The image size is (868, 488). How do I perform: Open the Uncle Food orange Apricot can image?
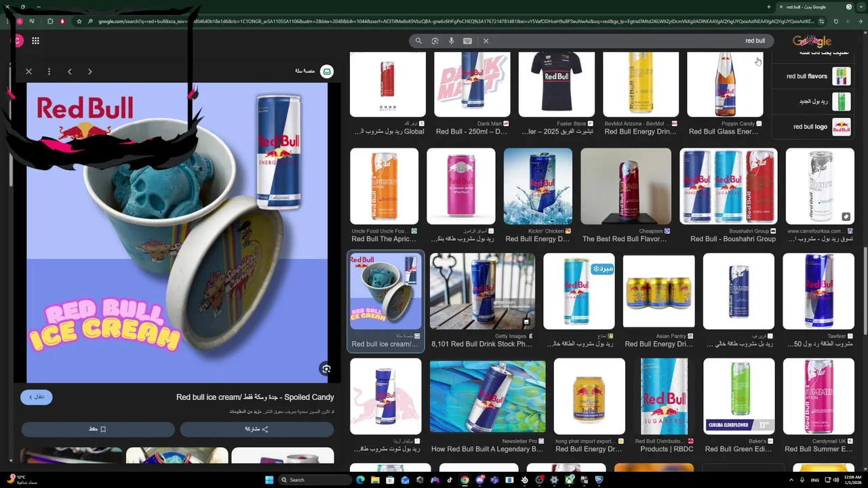(x=384, y=186)
